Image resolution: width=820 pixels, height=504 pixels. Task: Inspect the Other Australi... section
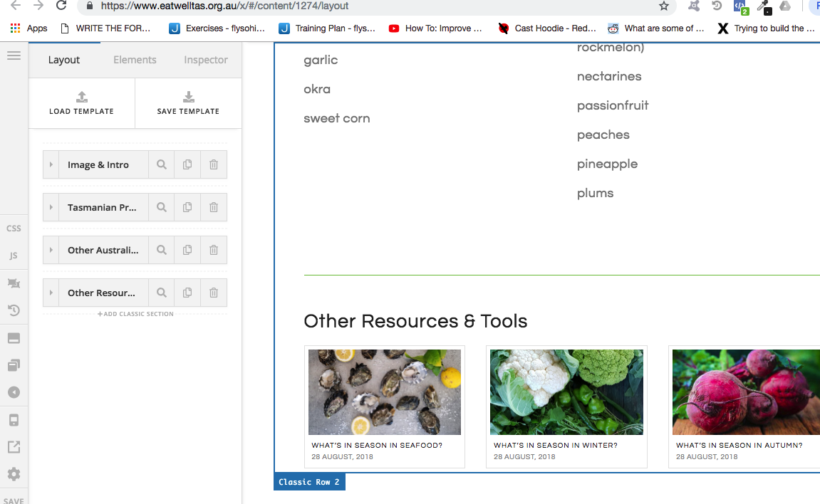[162, 250]
